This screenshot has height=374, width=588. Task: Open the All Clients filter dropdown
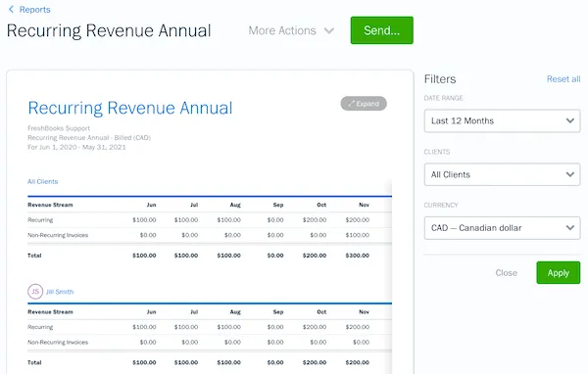[x=502, y=174]
